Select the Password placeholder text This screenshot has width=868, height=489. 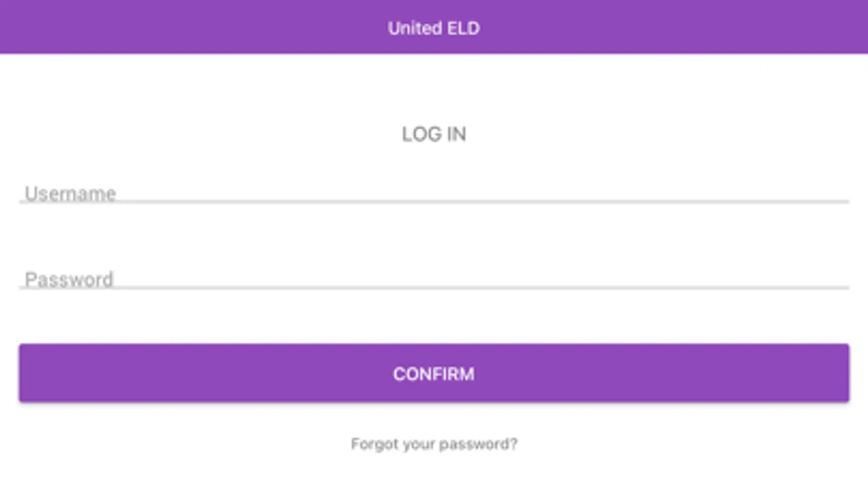[69, 279]
